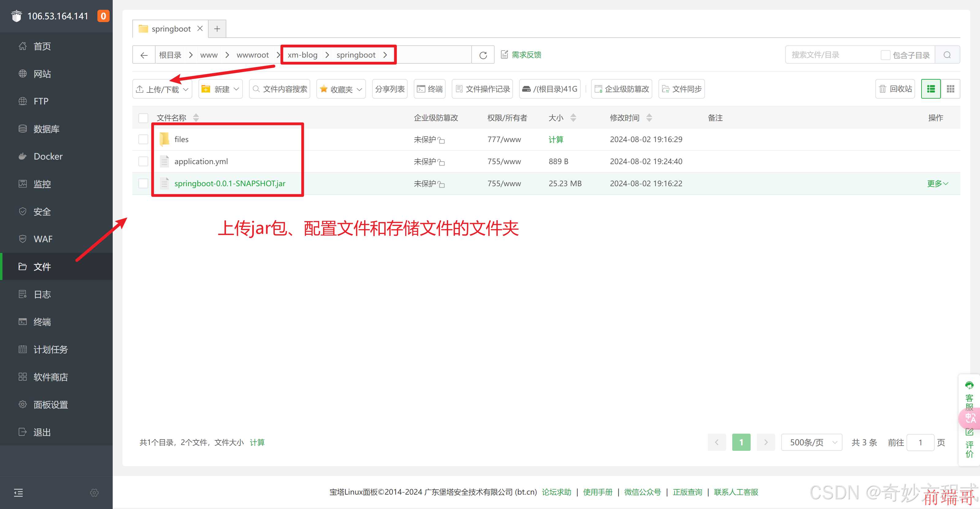Toggle 包含子目录 include subdirectories checkbox
This screenshot has height=509, width=980.
point(885,55)
